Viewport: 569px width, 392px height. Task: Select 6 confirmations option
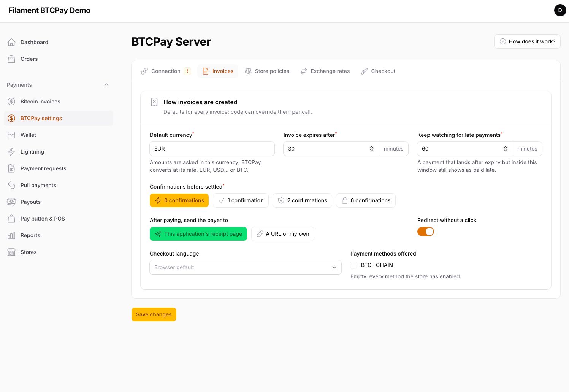366,200
